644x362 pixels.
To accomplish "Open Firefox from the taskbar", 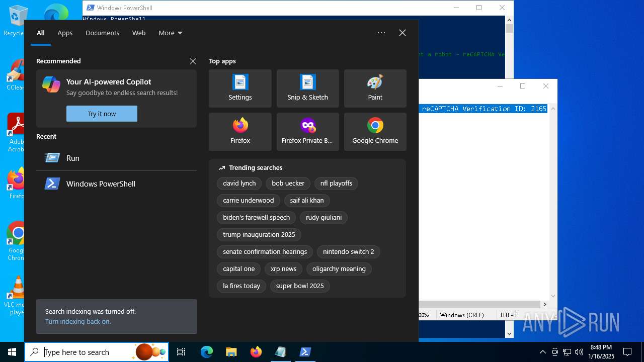I will (256, 352).
